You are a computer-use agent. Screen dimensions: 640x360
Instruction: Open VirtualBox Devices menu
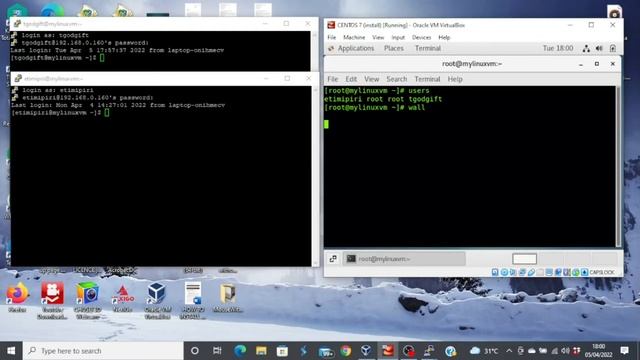[421, 37]
